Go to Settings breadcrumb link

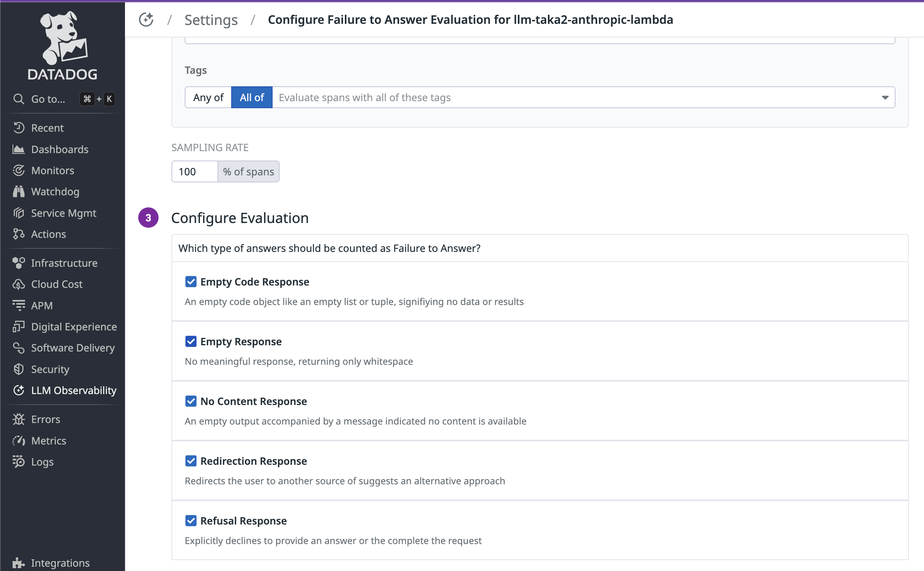pyautogui.click(x=211, y=20)
